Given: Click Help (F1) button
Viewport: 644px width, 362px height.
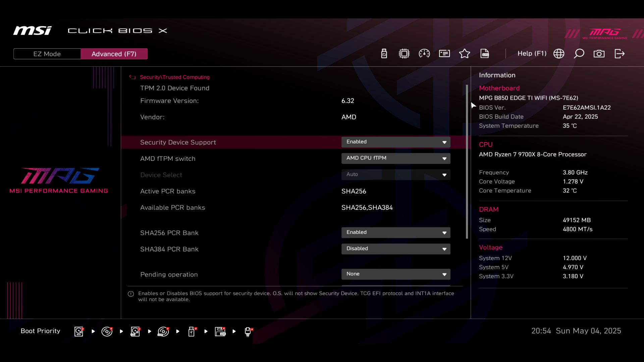Looking at the screenshot, I should [x=532, y=54].
